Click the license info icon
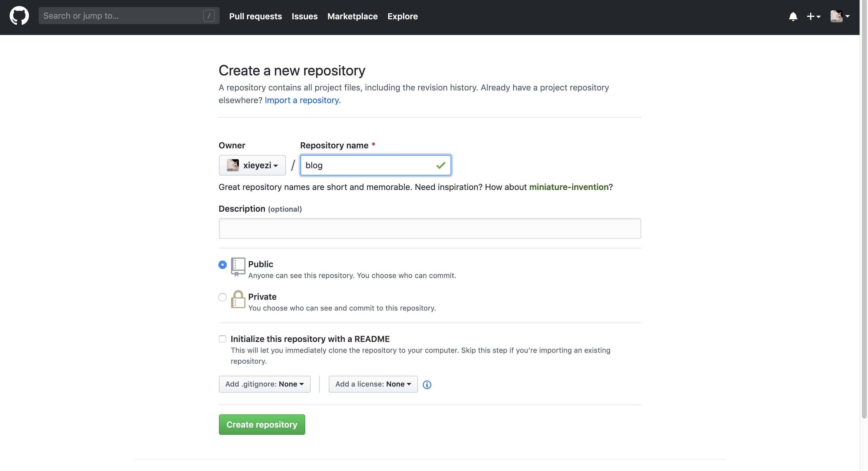The width and height of the screenshot is (868, 471). pyautogui.click(x=426, y=384)
